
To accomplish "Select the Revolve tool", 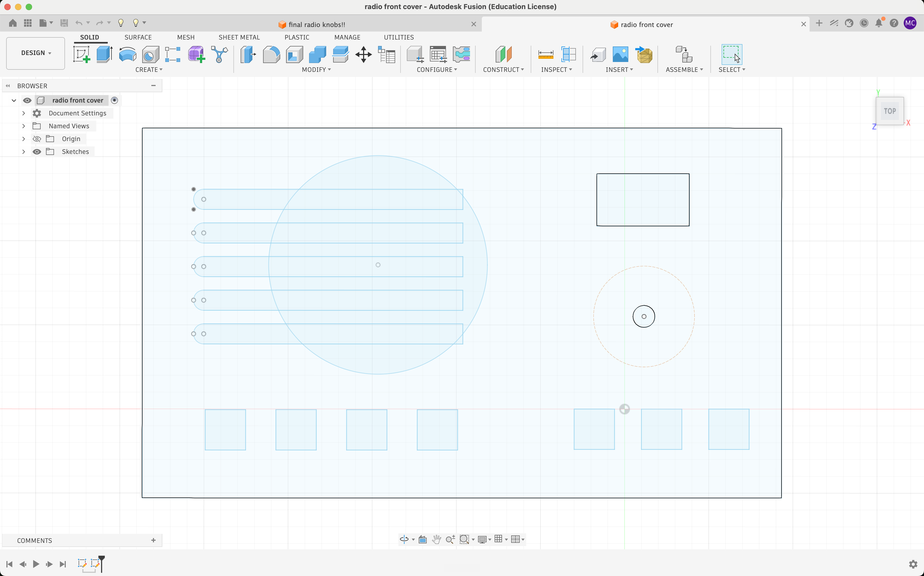I will point(127,55).
